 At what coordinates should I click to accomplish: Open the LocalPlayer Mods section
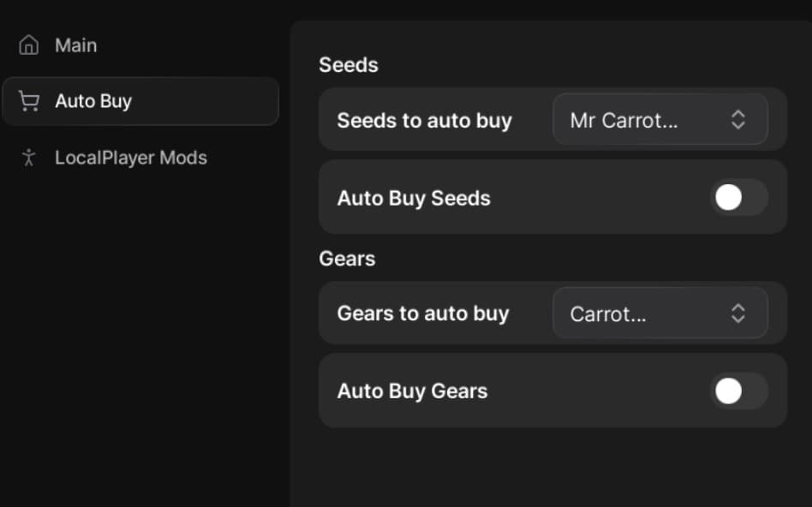tap(130, 158)
